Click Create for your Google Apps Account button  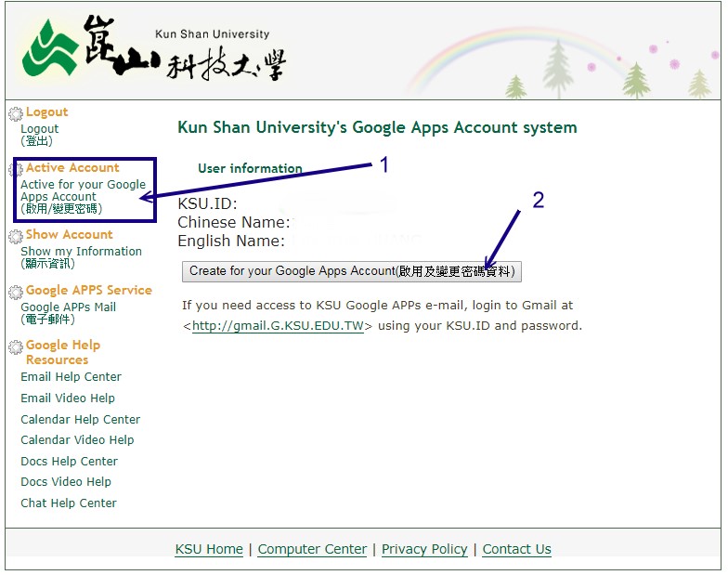click(x=351, y=271)
